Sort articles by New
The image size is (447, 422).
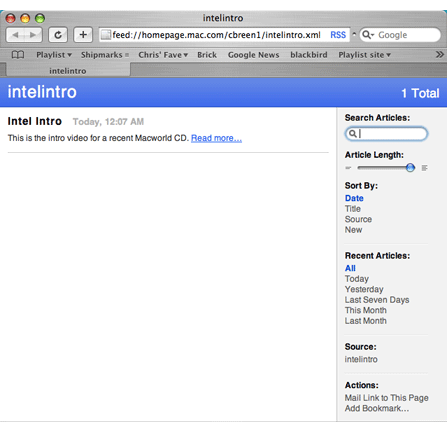click(x=353, y=230)
